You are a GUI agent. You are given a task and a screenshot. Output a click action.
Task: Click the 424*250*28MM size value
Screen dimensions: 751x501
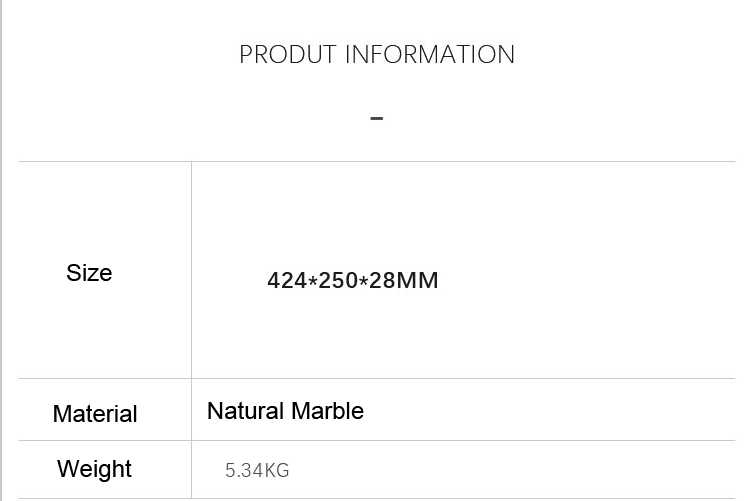click(353, 280)
